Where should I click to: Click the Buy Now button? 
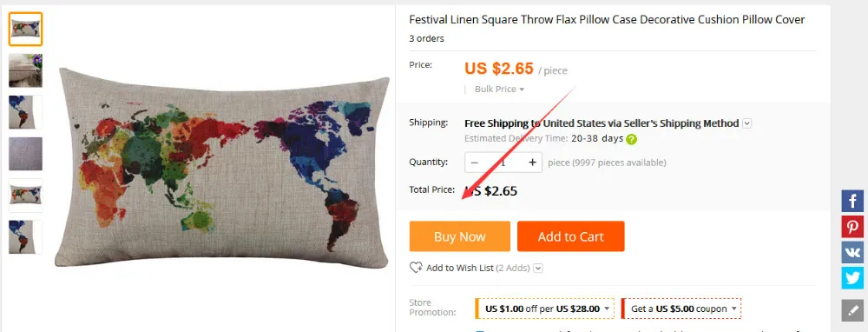459,236
